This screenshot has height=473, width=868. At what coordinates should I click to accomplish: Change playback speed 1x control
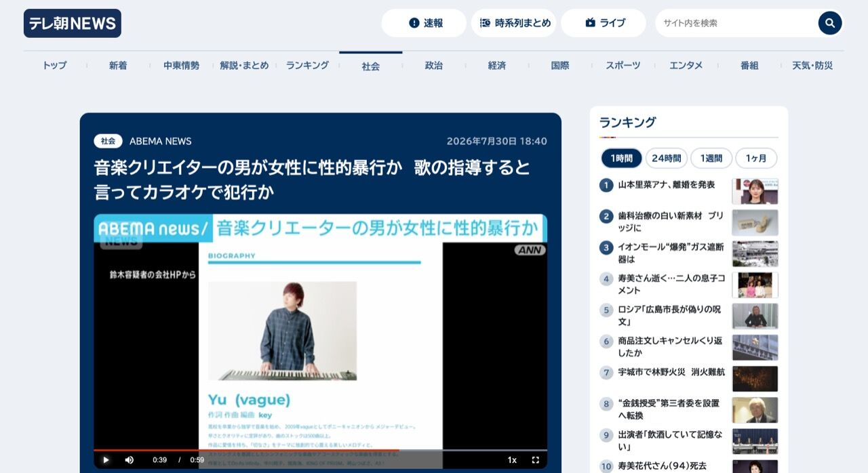point(512,460)
